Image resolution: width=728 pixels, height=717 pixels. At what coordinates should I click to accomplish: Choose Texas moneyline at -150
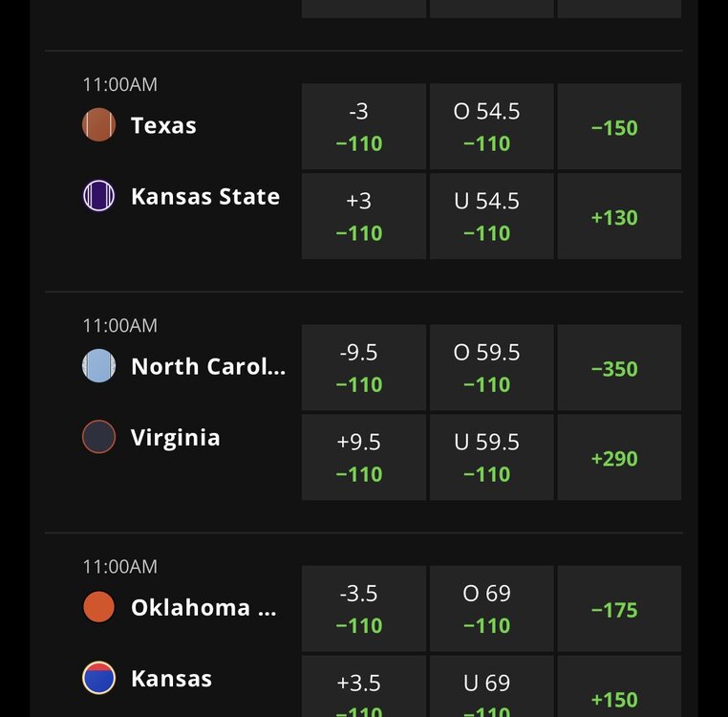pyautogui.click(x=619, y=126)
